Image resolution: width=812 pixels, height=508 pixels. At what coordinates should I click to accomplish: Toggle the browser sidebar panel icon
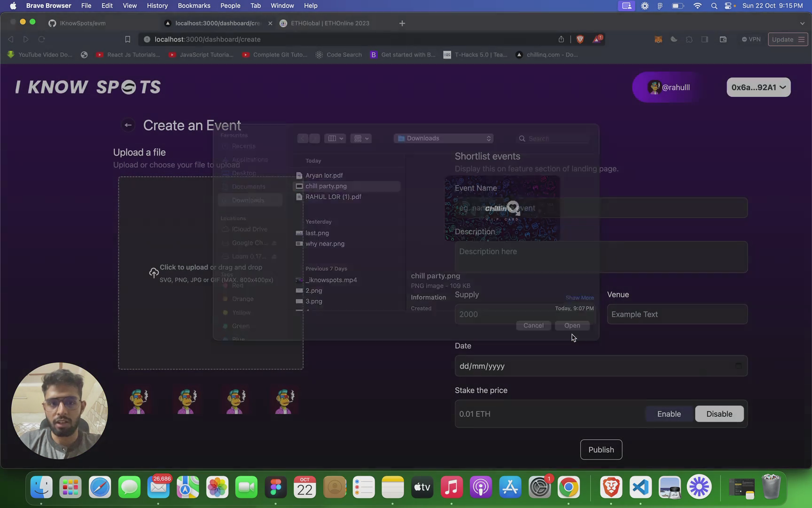click(x=704, y=40)
